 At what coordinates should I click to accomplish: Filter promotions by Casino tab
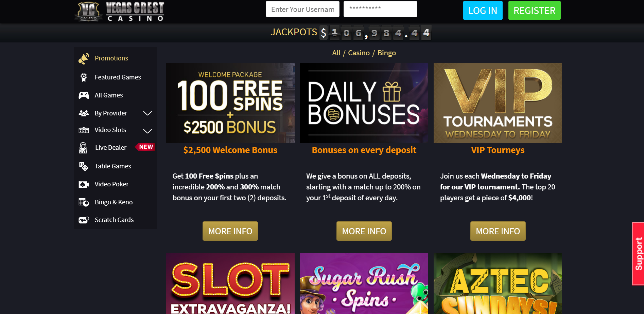pyautogui.click(x=359, y=53)
